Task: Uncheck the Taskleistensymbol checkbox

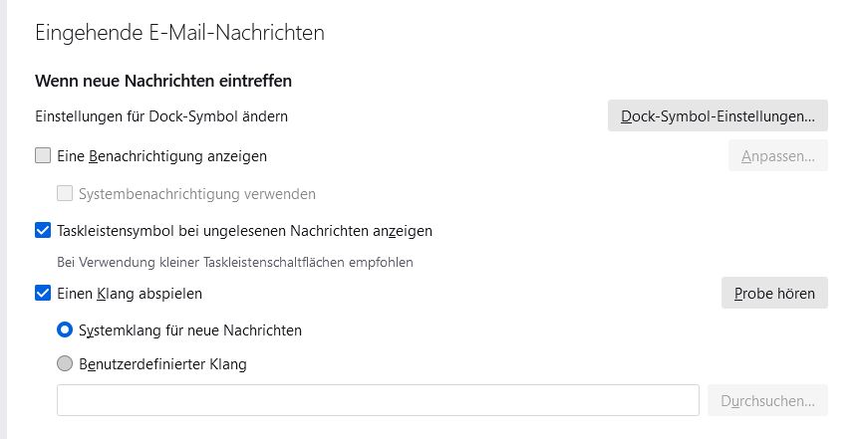Action: 43,231
